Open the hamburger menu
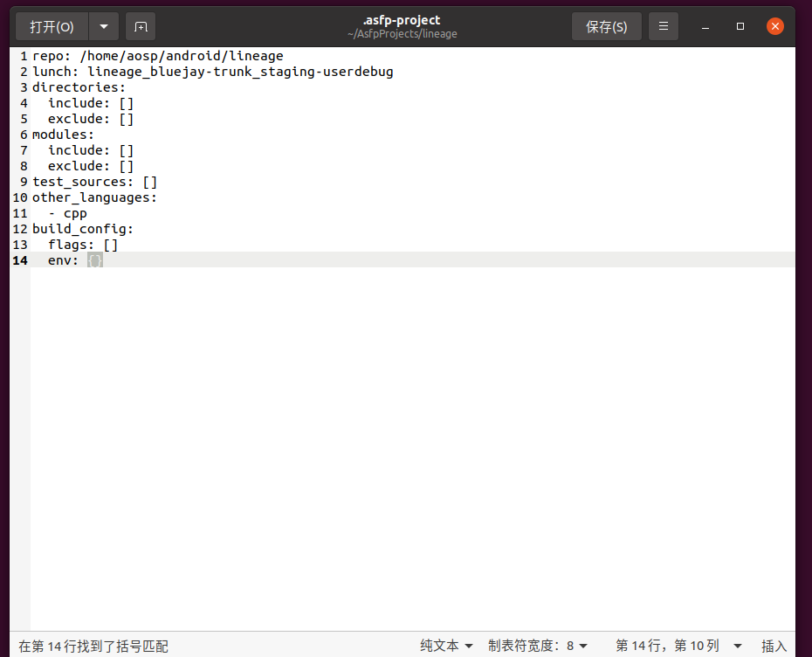The height and width of the screenshot is (657, 812). tap(663, 26)
